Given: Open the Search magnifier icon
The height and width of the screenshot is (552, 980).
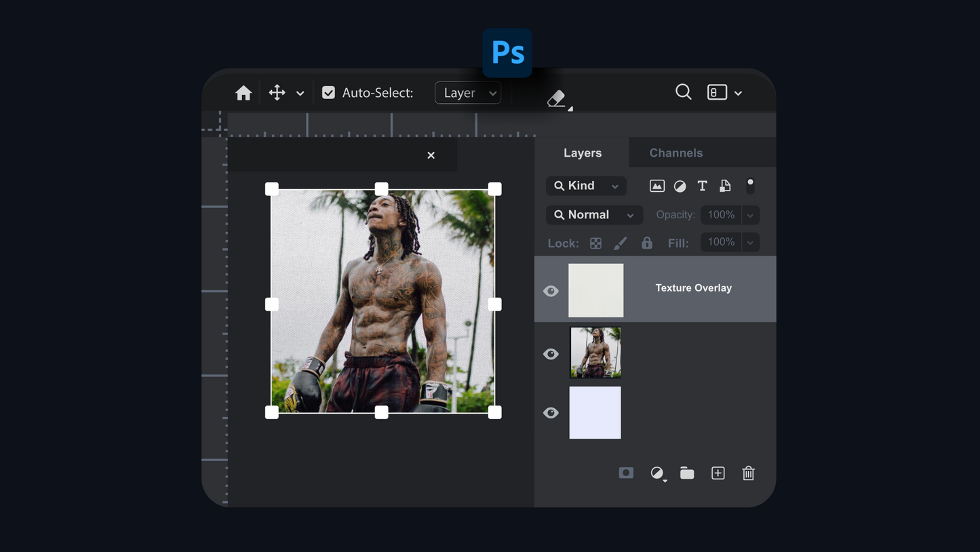Looking at the screenshot, I should click(683, 92).
